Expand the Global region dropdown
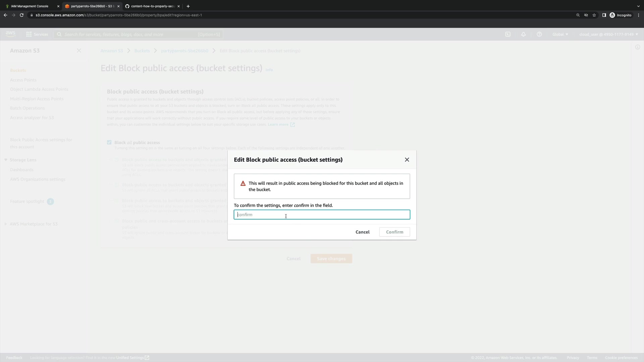Screen dimensions: 644x362 coord(560,34)
